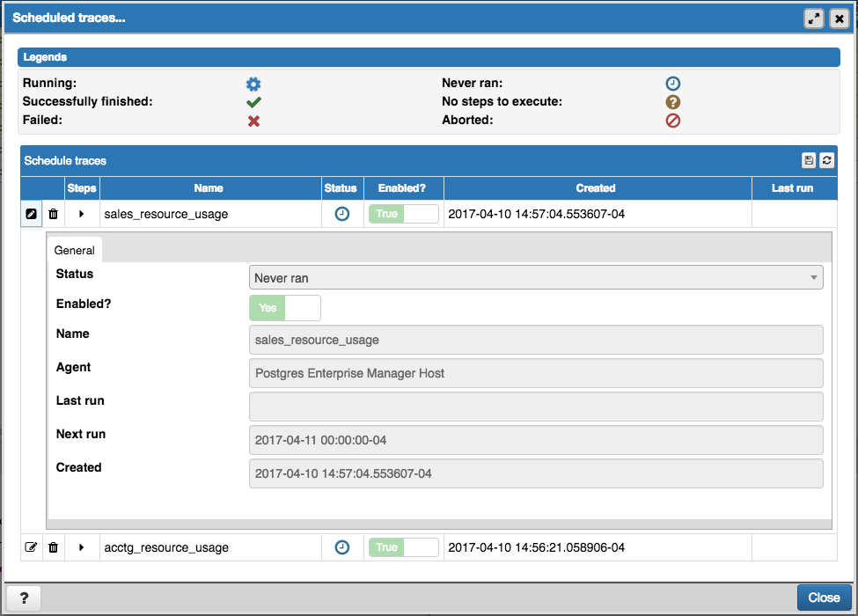Click the Agent field
Screen dimensions: 858x616
point(536,373)
